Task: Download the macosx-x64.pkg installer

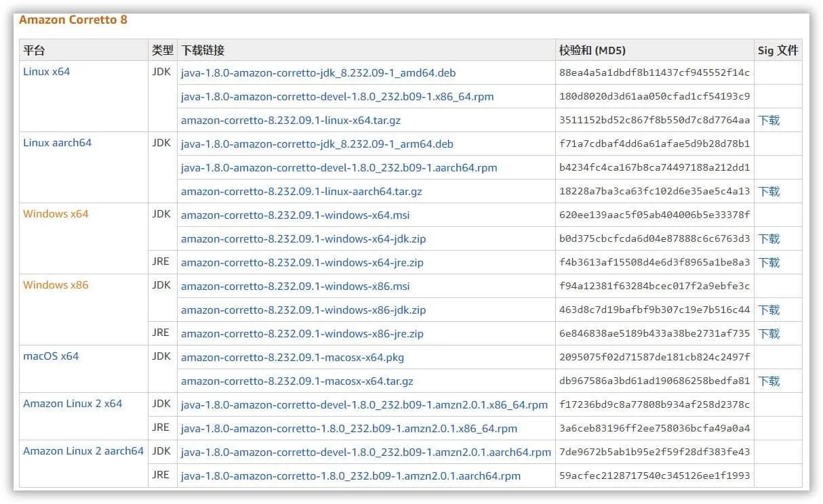Action: coord(292,357)
